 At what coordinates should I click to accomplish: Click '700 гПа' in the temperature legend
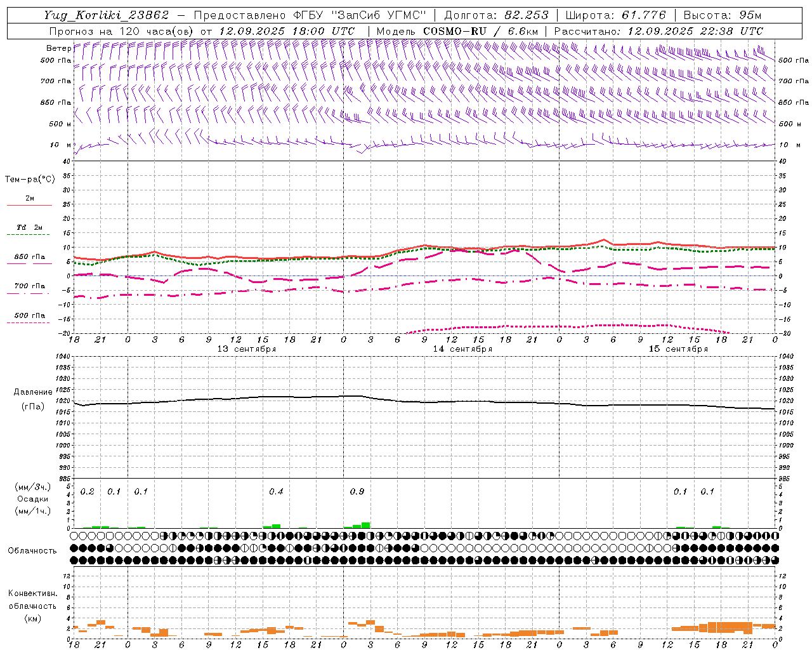tap(30, 286)
